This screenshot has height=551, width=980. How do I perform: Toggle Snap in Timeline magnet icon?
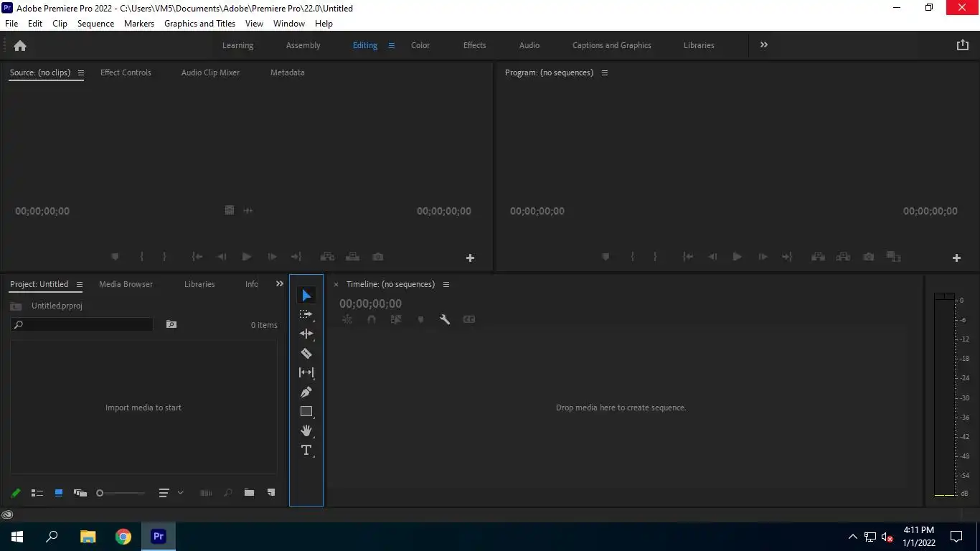click(x=372, y=319)
